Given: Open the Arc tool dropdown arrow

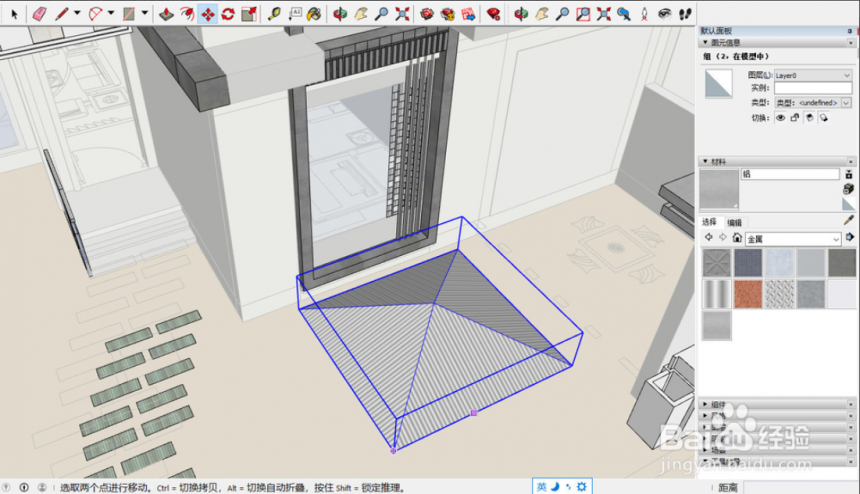Looking at the screenshot, I should pyautogui.click(x=111, y=13).
